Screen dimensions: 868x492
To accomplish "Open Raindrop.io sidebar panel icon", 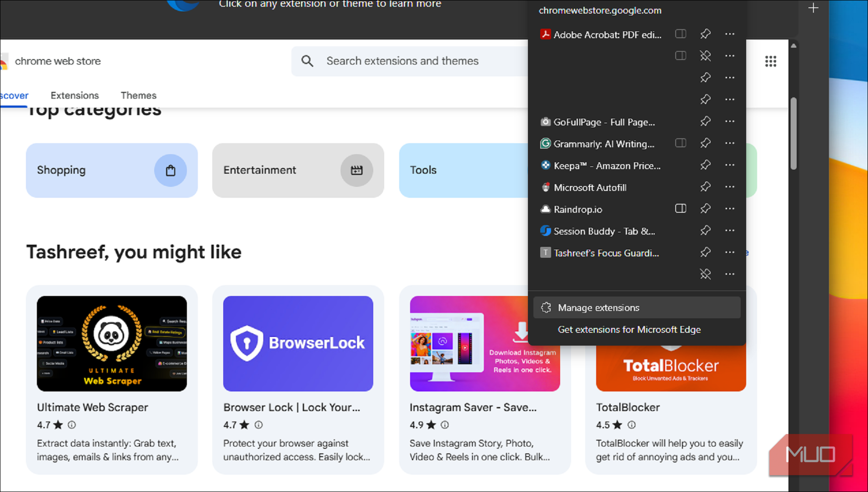I will [681, 209].
